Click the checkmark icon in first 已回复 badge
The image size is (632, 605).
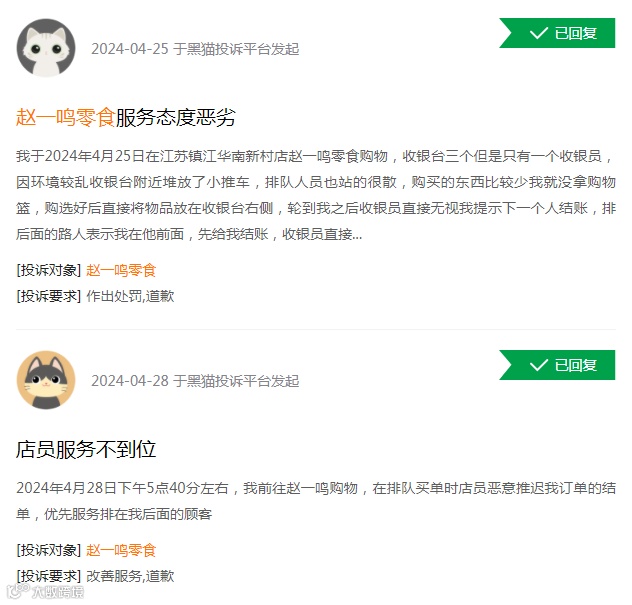point(538,33)
